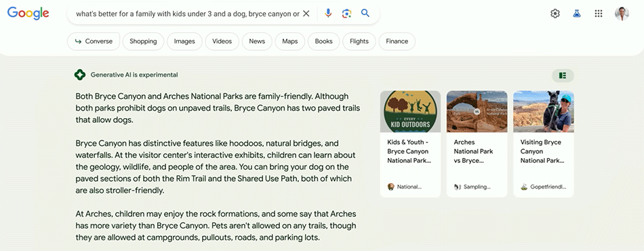This screenshot has height=251, width=644.
Task: Open Arches vs Bryce source card
Action: [477, 144]
